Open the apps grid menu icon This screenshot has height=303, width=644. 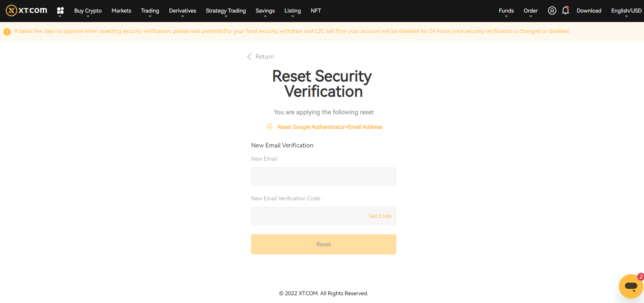[x=60, y=11]
